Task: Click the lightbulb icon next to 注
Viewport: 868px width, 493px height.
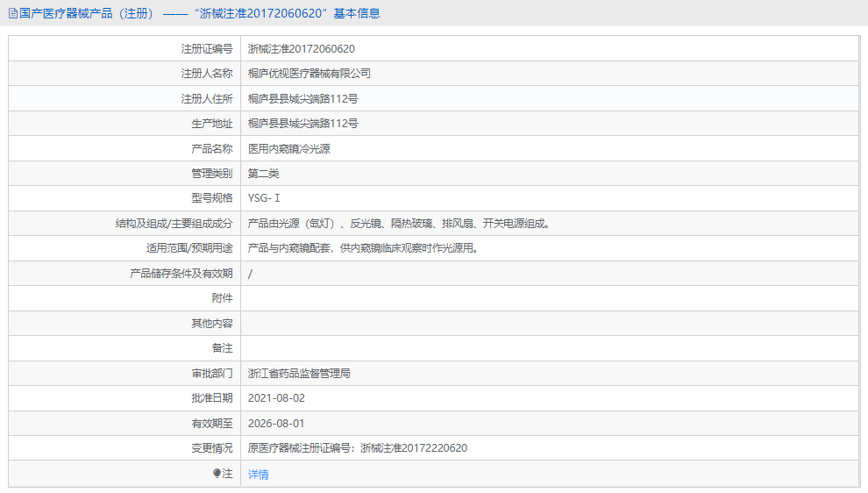Action: tap(217, 473)
